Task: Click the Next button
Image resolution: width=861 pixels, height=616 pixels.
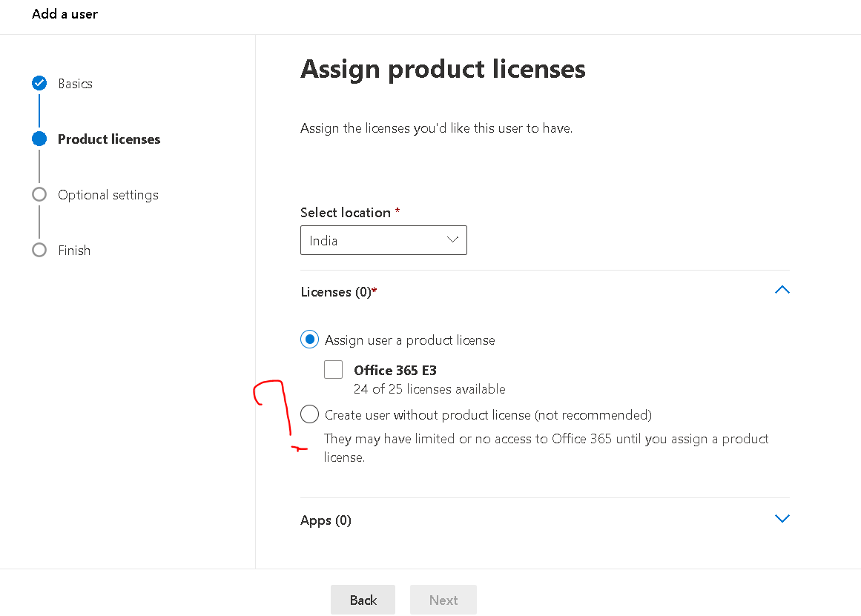Action: pyautogui.click(x=443, y=600)
